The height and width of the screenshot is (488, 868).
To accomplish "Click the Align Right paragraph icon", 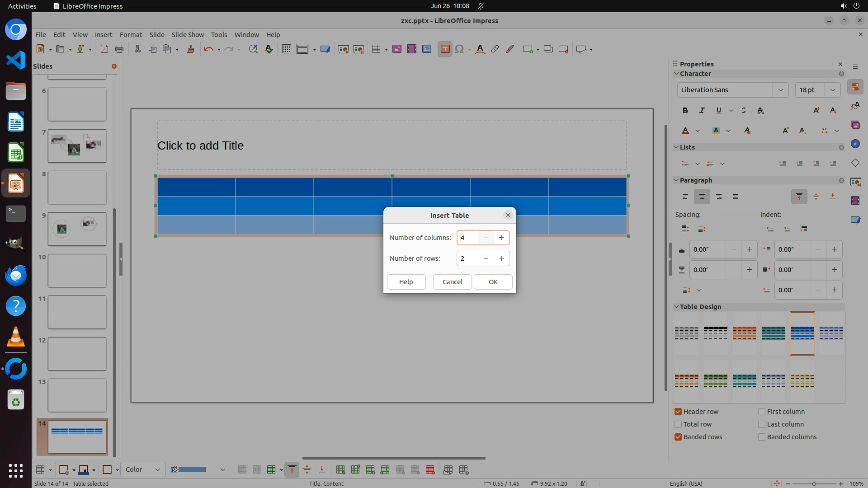I will pyautogui.click(x=718, y=197).
